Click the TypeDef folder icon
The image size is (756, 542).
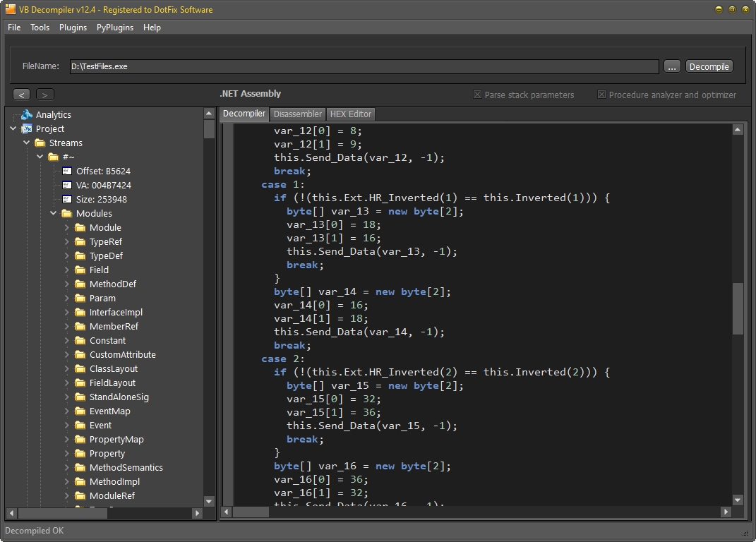[x=80, y=255]
